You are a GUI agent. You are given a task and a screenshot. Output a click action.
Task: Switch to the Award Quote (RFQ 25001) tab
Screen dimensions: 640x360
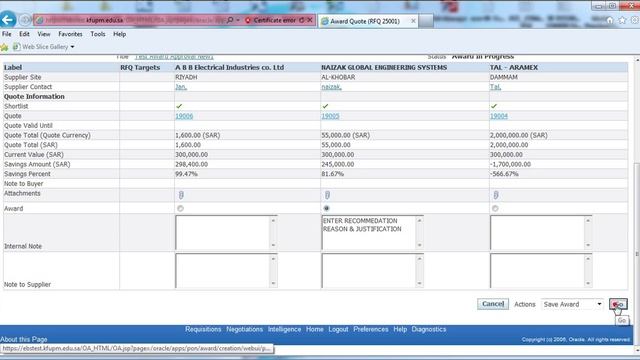(364, 21)
